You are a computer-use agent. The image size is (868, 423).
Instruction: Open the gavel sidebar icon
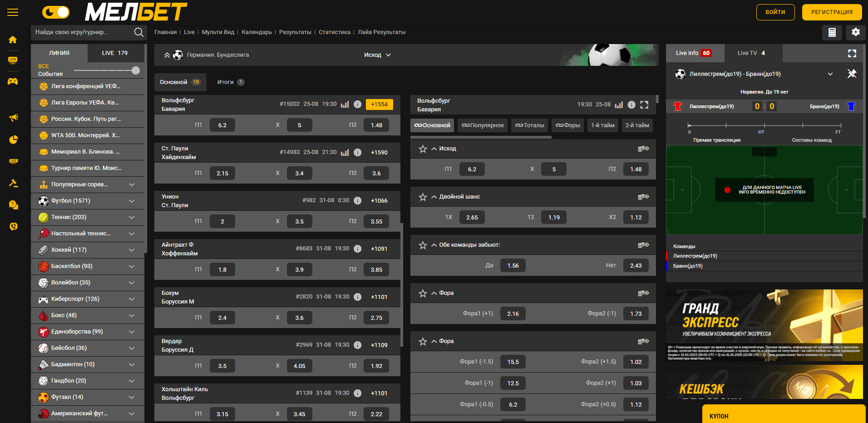[x=13, y=183]
